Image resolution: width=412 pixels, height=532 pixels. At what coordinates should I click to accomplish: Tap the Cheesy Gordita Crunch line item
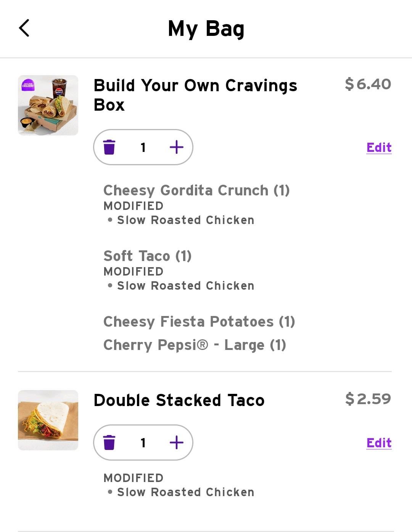(x=196, y=190)
